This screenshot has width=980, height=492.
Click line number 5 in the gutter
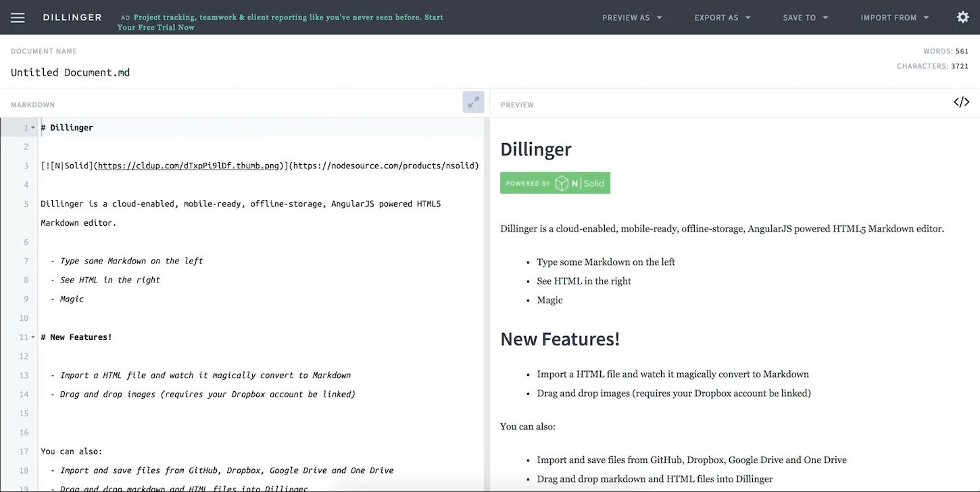26,203
